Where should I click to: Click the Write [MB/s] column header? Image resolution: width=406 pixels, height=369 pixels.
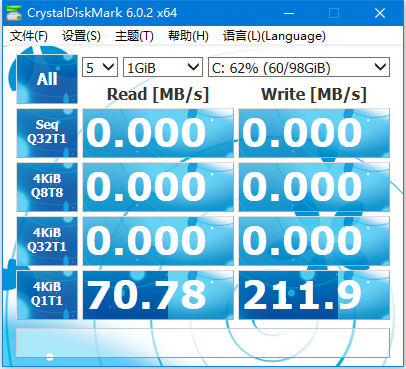tap(314, 94)
